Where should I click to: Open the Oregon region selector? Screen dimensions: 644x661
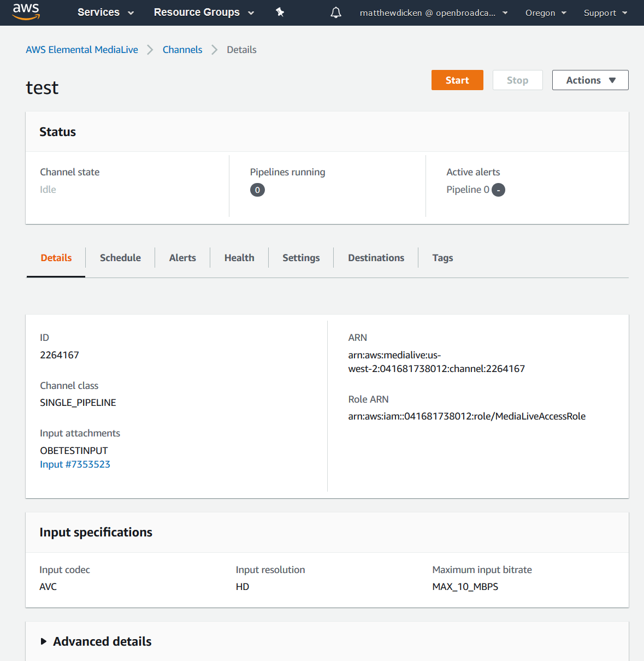pyautogui.click(x=546, y=13)
